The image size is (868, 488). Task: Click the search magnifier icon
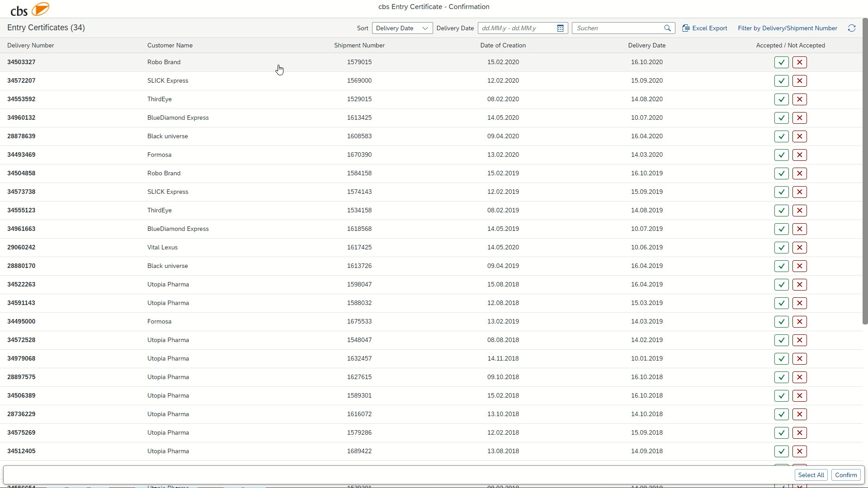point(667,28)
